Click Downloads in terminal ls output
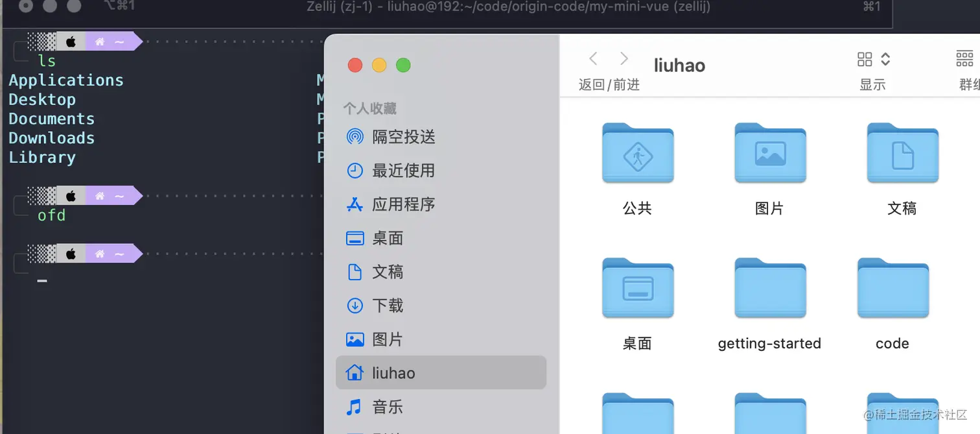980x434 pixels. (52, 138)
